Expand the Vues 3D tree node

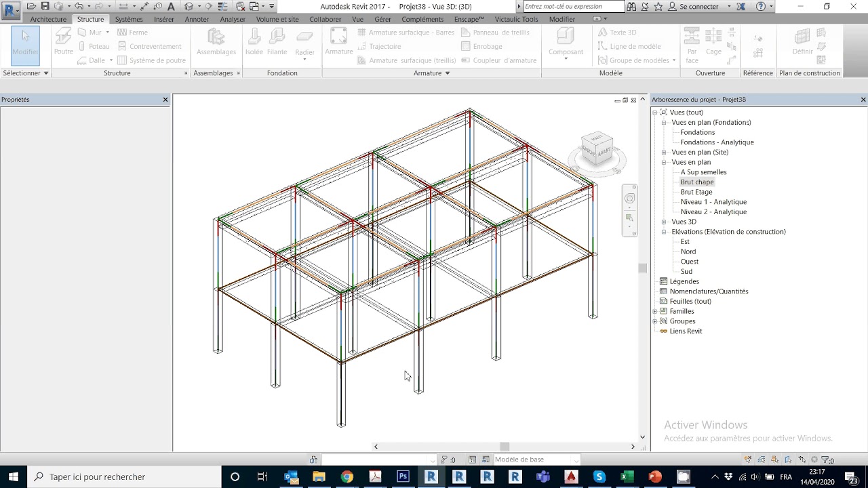(665, 222)
